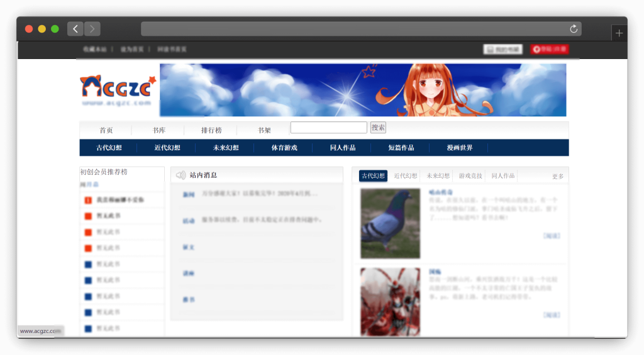Screen dimensions: 644x355
Task: Click the ACGZC site logo
Action: pos(118,90)
